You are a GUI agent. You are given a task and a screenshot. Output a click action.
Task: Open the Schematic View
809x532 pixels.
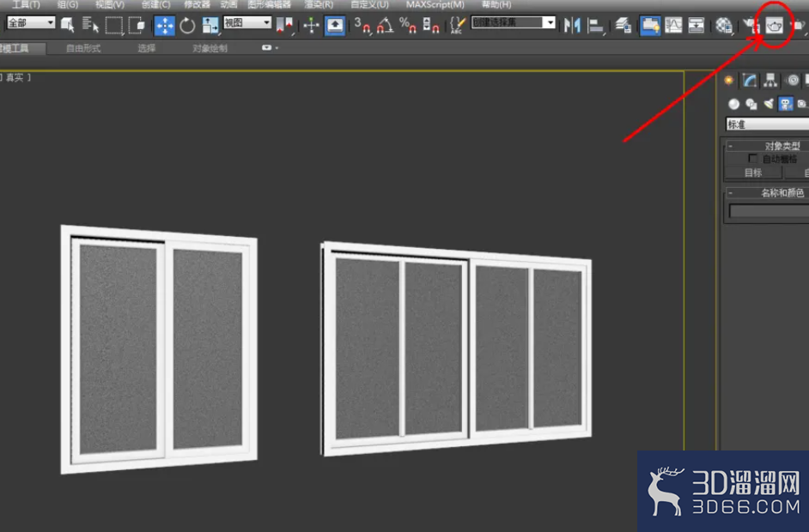[696, 25]
